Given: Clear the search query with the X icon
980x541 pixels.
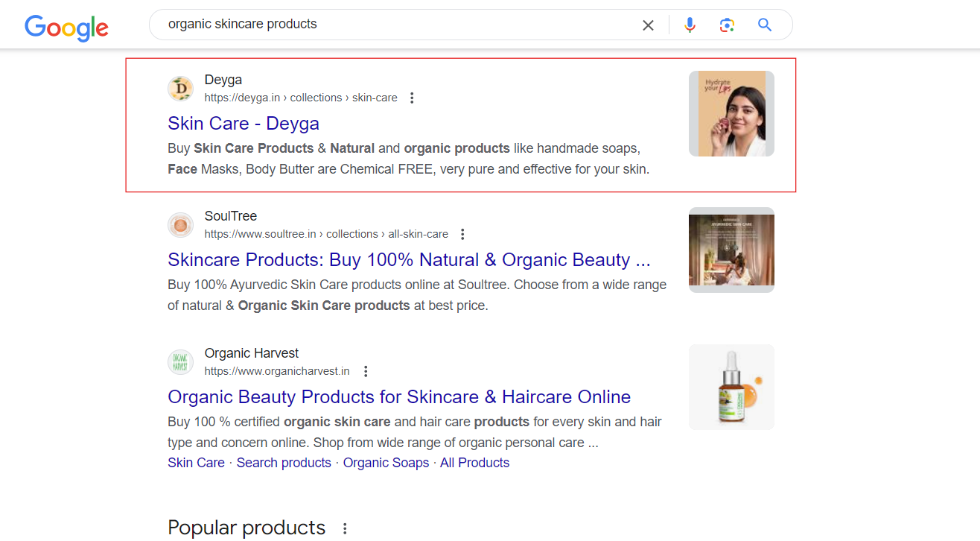Looking at the screenshot, I should [x=648, y=25].
